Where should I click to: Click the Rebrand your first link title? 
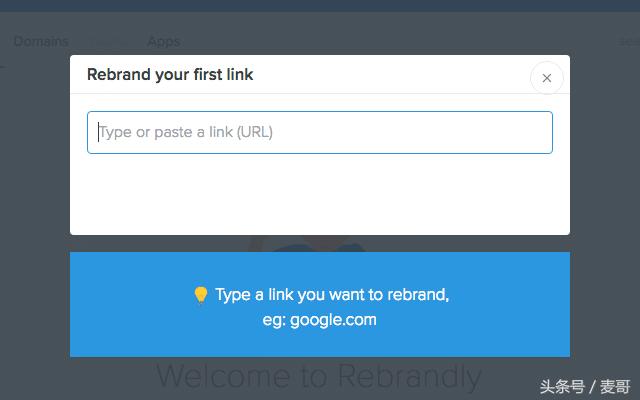[x=170, y=74]
